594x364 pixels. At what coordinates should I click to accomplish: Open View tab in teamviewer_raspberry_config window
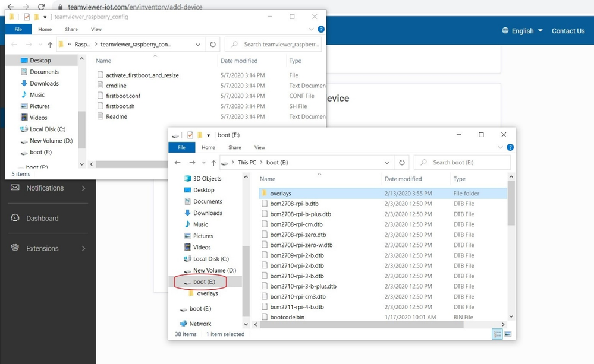point(96,29)
